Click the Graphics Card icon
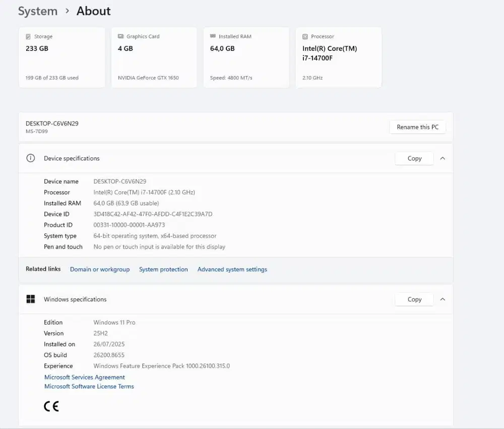Image resolution: width=504 pixels, height=429 pixels. (120, 36)
